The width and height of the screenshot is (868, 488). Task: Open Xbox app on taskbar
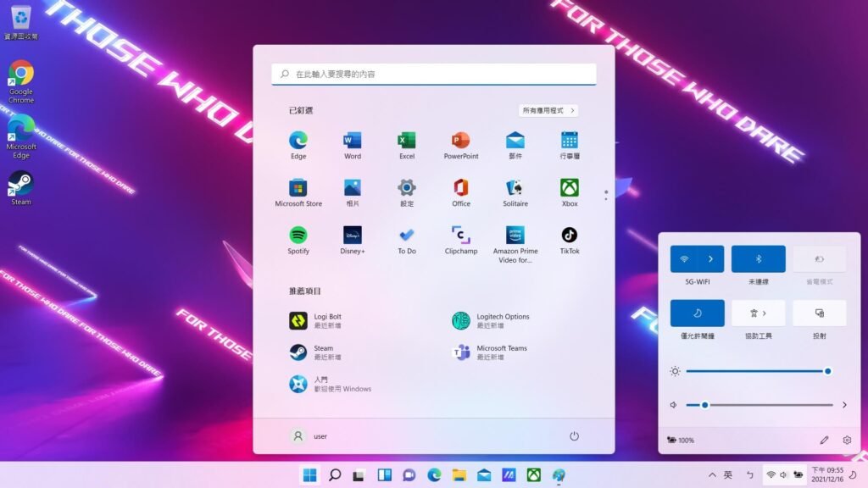click(534, 474)
